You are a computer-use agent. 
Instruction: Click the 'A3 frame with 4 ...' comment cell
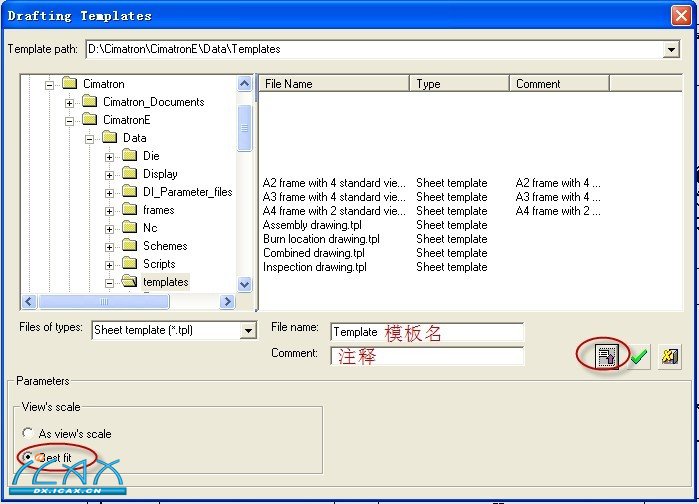click(x=558, y=197)
